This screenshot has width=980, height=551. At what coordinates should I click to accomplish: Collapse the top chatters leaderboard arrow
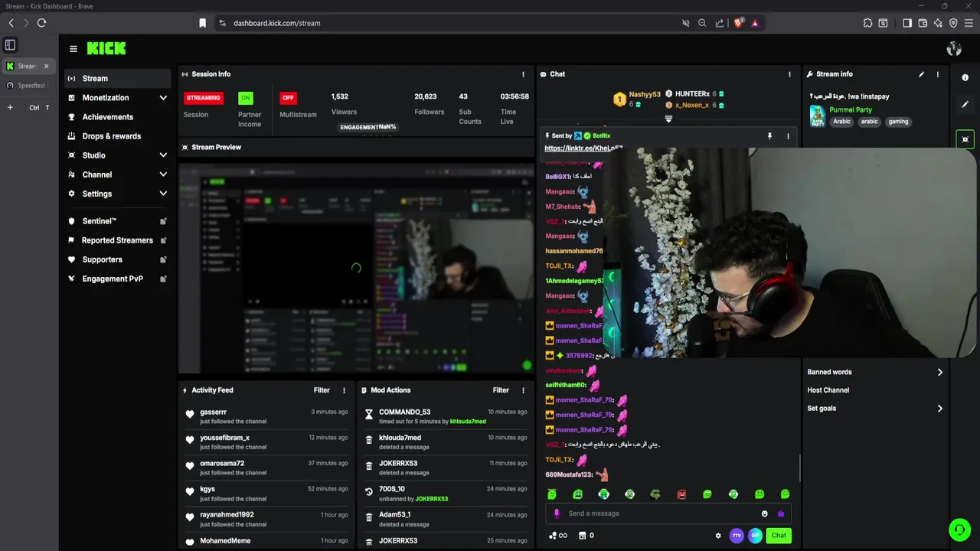668,119
